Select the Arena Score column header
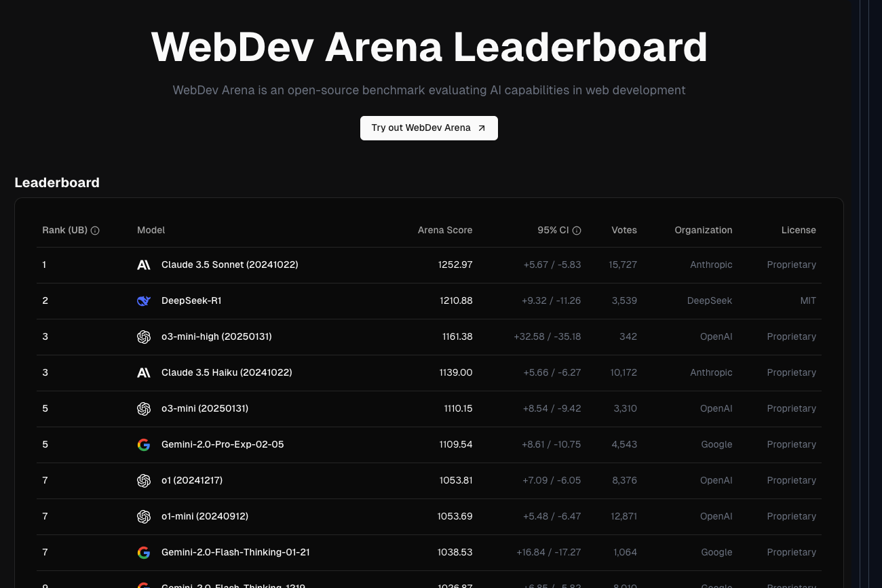 (x=445, y=231)
